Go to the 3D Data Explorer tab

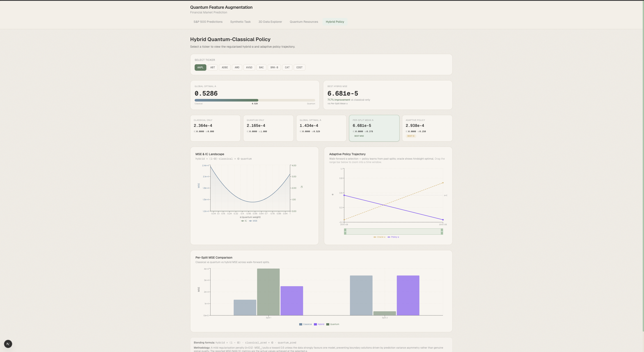point(270,22)
